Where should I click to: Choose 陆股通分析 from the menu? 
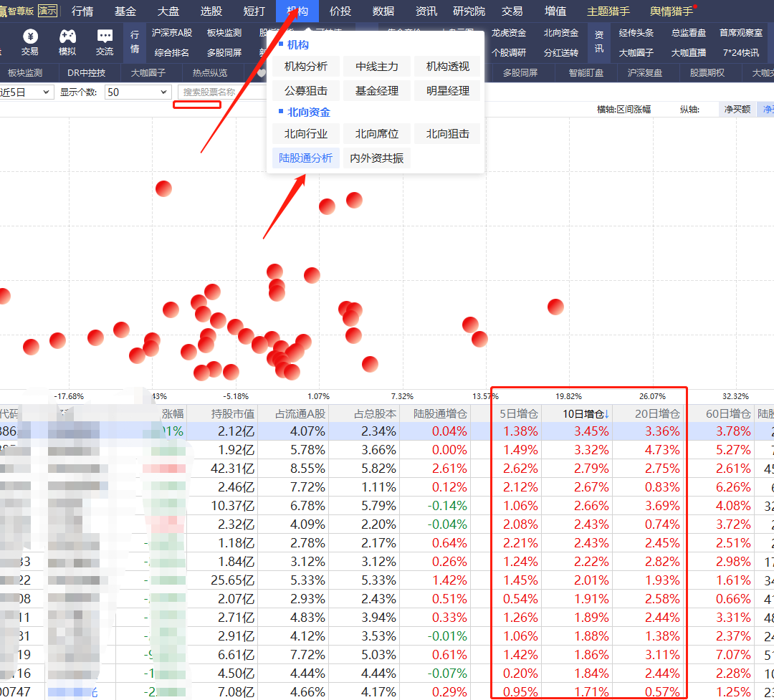click(306, 158)
